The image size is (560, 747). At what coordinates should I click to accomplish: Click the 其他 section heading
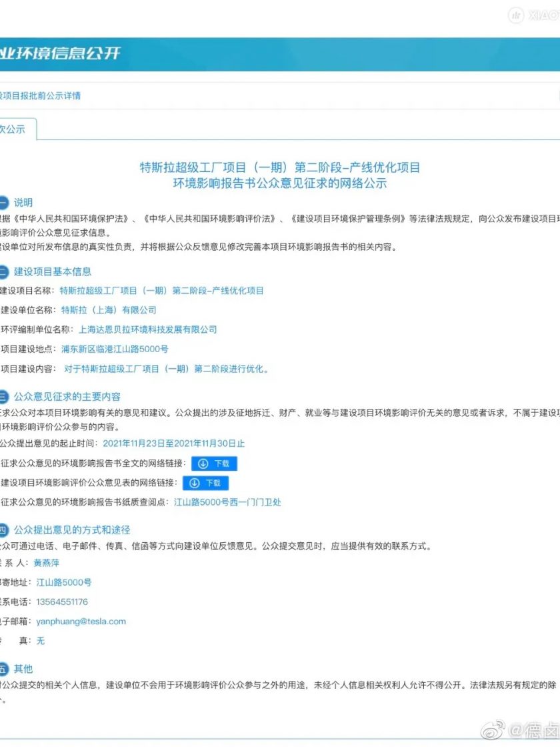(x=23, y=669)
